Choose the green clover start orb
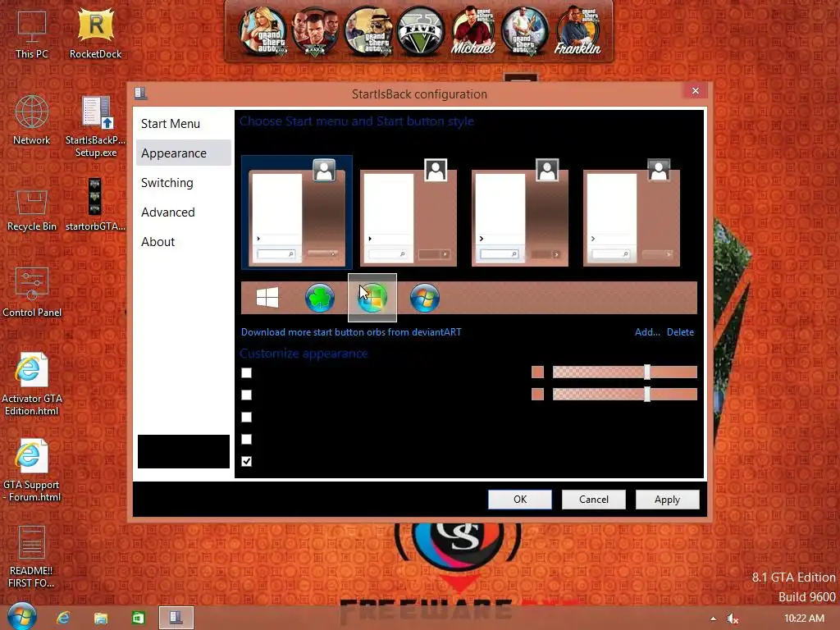This screenshot has height=630, width=840. pyautogui.click(x=320, y=298)
